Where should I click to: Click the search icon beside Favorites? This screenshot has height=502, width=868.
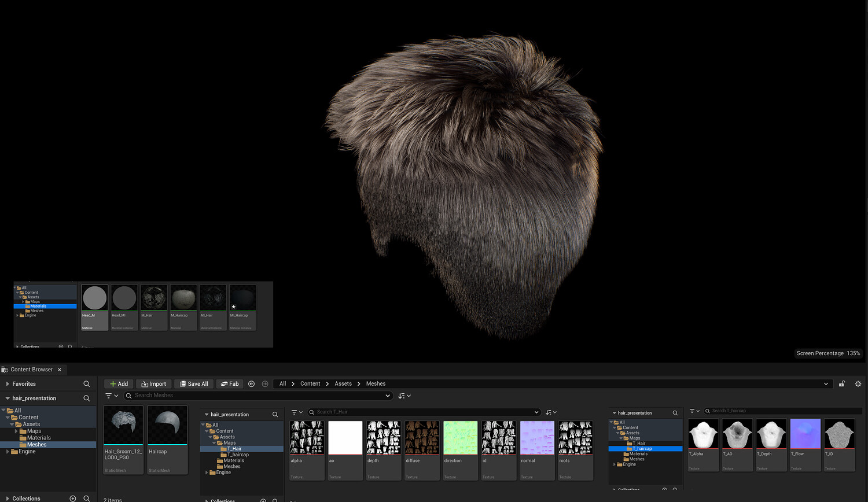[x=86, y=384]
